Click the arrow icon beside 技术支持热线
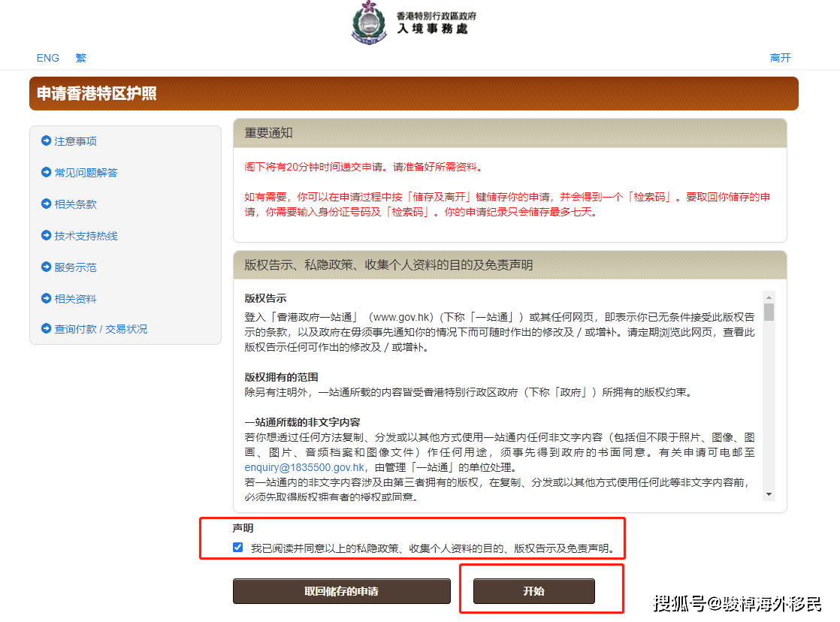The height and width of the screenshot is (622, 840). pos(47,235)
